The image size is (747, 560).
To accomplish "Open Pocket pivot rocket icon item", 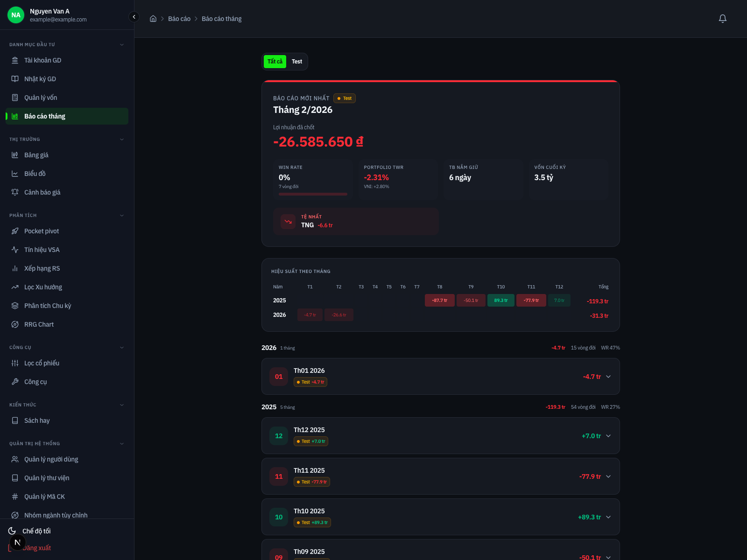I will pyautogui.click(x=15, y=231).
